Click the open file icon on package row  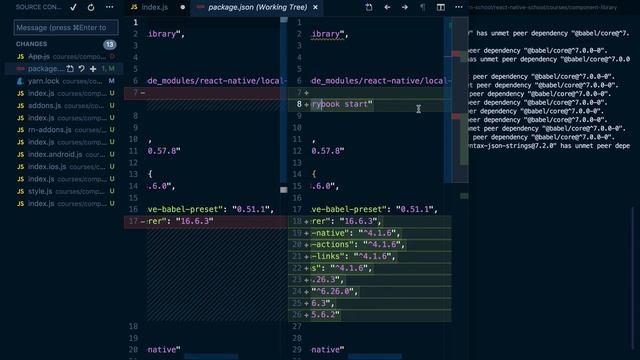[x=70, y=69]
